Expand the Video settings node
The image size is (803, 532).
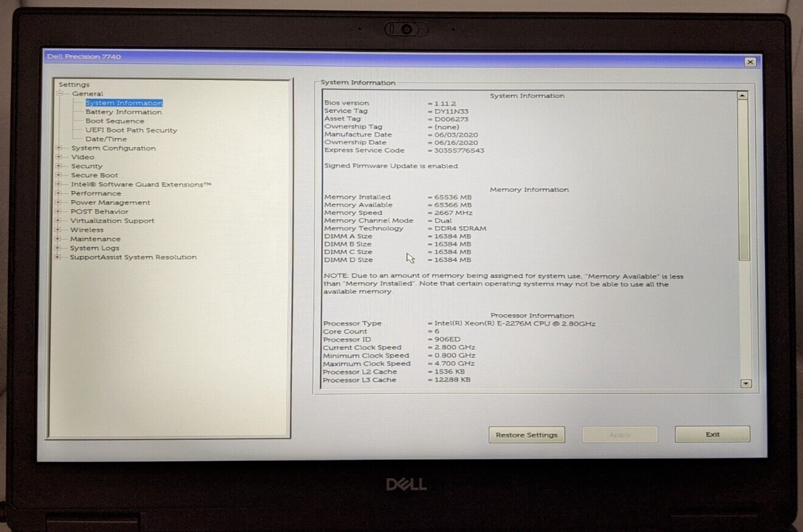pyautogui.click(x=59, y=157)
